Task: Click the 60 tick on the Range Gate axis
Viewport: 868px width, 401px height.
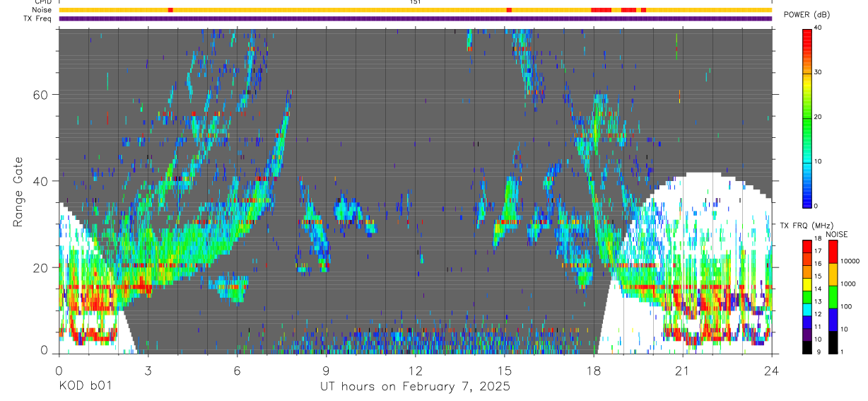Action: (x=42, y=94)
